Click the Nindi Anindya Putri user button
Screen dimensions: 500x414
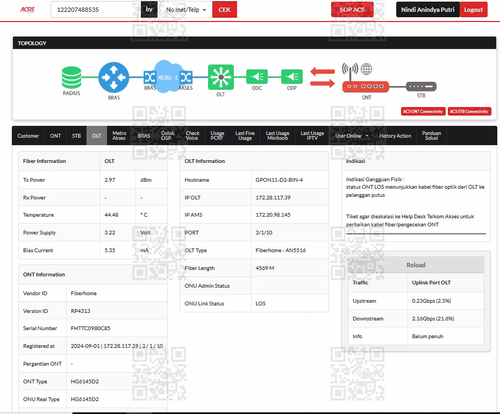428,10
